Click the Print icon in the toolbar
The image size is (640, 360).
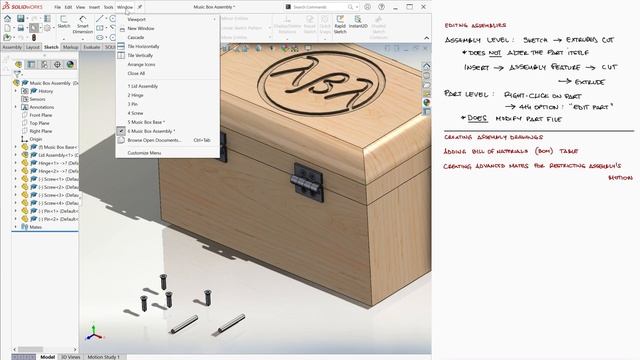pyautogui.click(x=20, y=28)
